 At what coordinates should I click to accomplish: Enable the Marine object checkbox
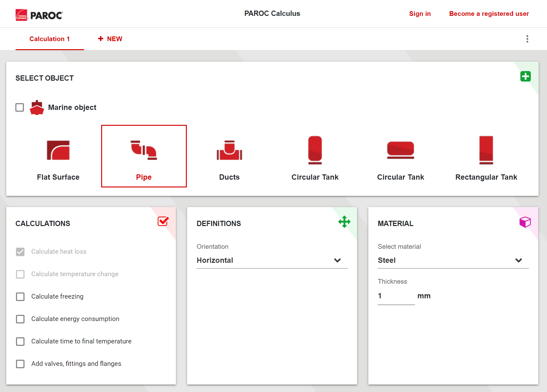pyautogui.click(x=20, y=107)
